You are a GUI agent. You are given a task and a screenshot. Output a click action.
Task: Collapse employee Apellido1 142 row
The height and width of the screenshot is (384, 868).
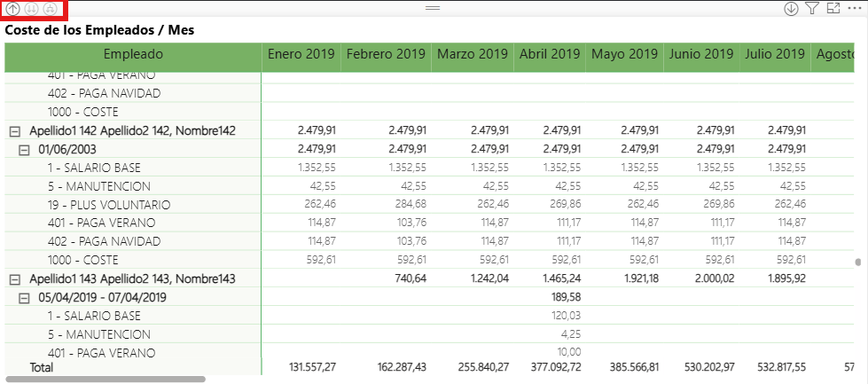(14, 131)
